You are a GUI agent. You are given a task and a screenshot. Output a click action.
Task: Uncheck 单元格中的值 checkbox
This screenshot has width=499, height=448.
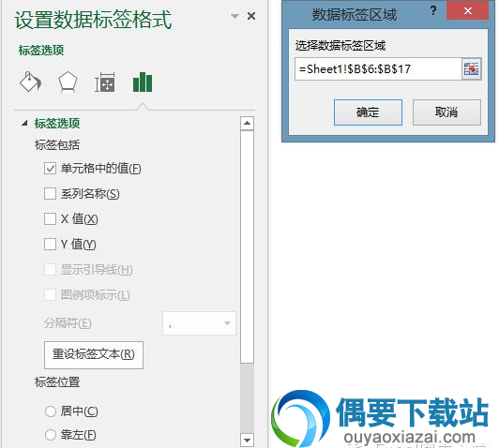50,168
